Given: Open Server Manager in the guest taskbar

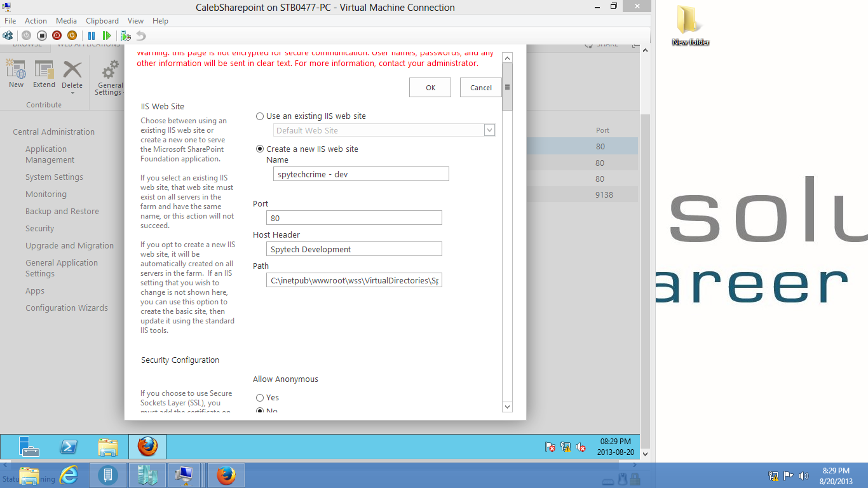Looking at the screenshot, I should [x=29, y=447].
